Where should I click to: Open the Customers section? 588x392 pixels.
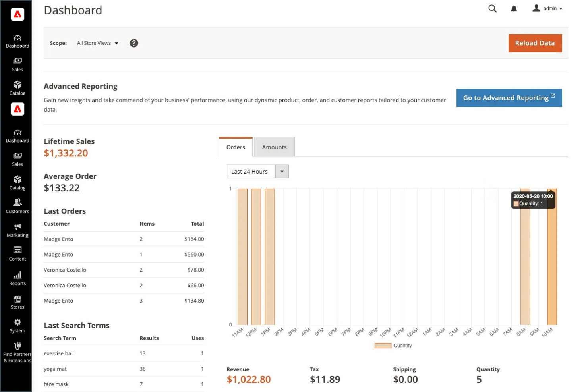(x=17, y=206)
